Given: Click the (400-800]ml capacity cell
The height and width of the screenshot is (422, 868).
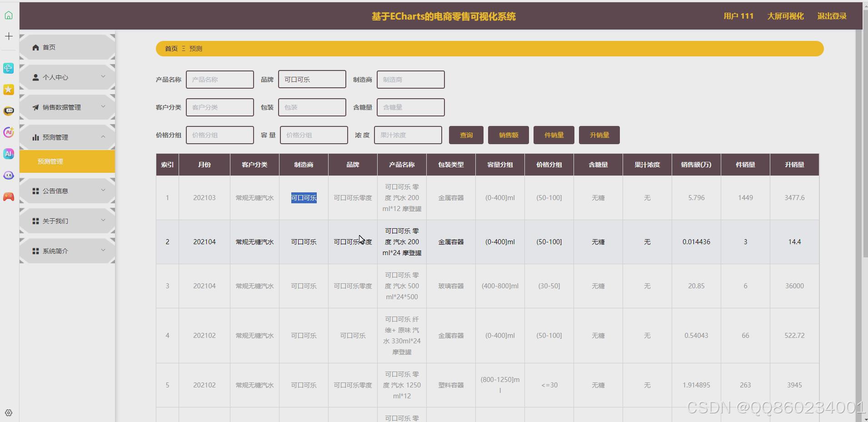Looking at the screenshot, I should click(x=500, y=286).
